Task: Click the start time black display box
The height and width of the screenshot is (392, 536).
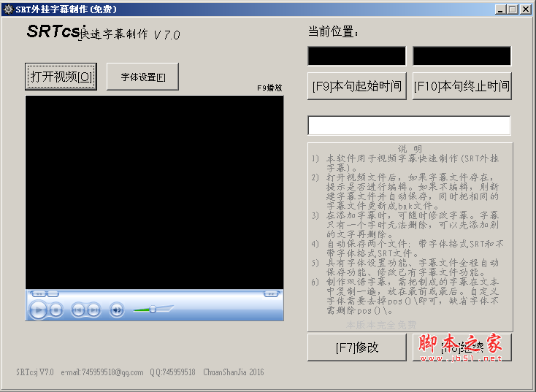Action: [357, 55]
